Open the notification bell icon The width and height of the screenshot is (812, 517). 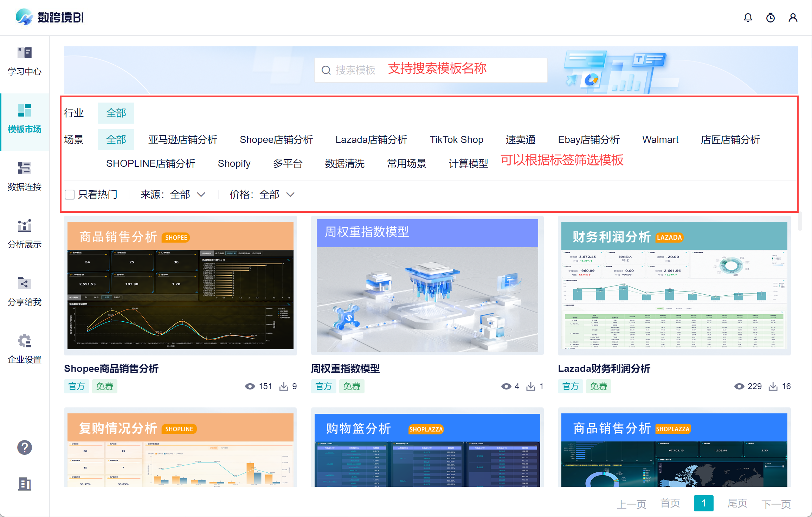pyautogui.click(x=748, y=18)
